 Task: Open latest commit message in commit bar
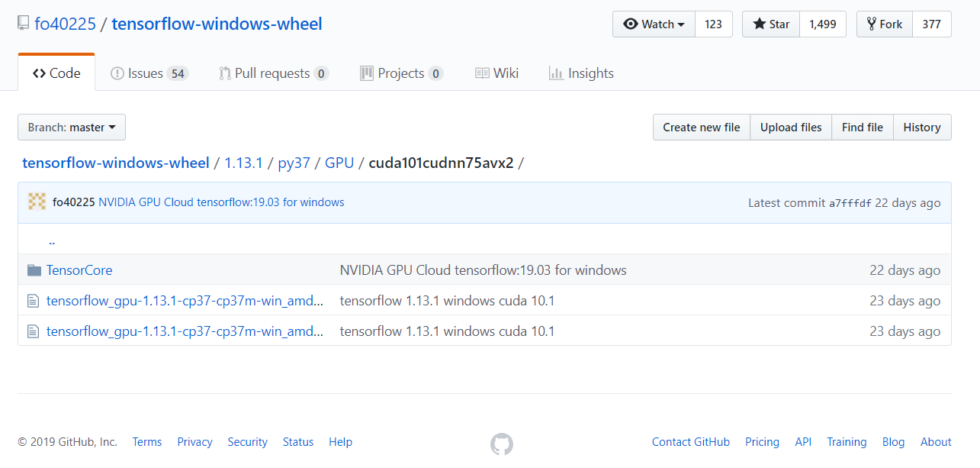coord(221,202)
